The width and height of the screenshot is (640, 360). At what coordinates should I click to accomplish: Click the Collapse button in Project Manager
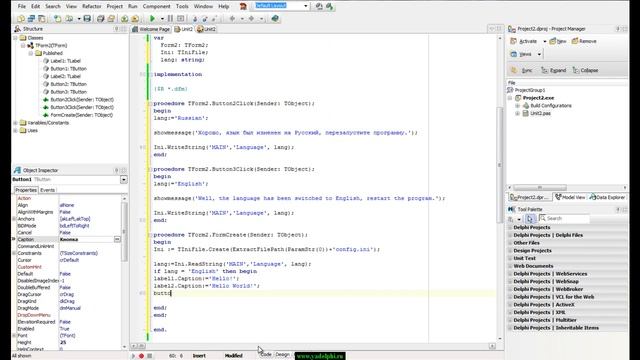[585, 70]
